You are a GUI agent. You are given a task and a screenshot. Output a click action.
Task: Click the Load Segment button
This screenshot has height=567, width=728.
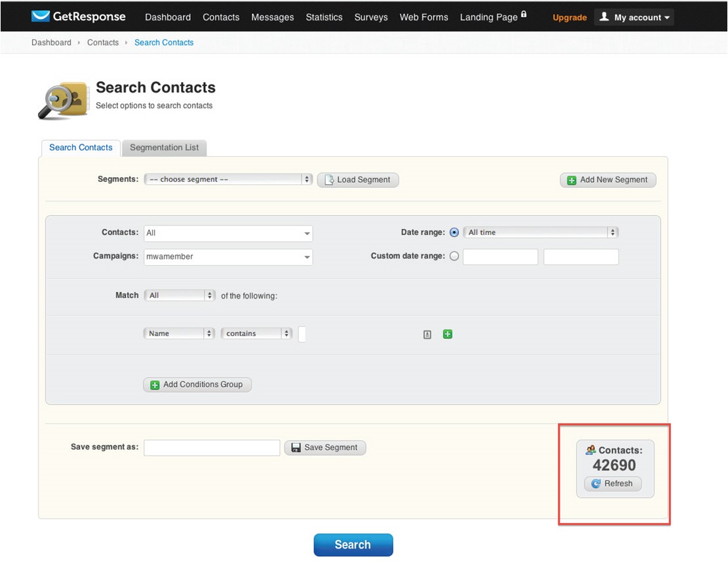point(358,180)
